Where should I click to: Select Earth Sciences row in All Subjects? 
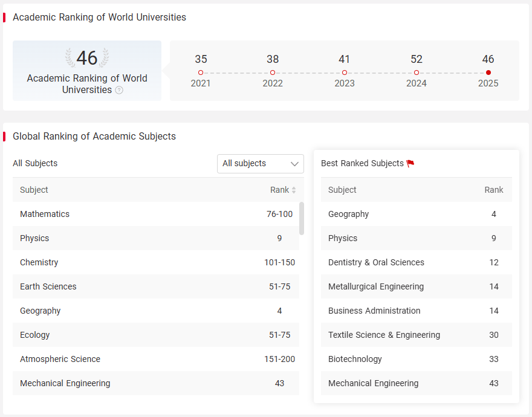click(x=156, y=286)
